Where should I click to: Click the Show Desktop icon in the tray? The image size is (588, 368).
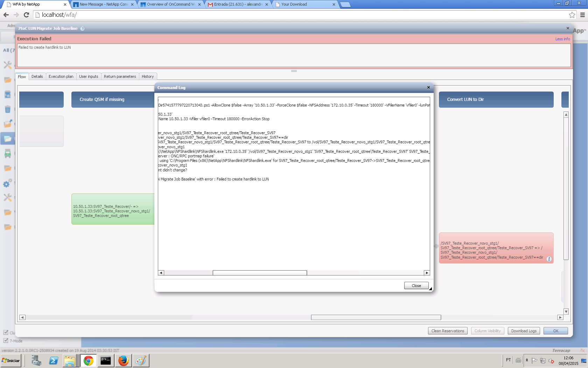point(584,360)
